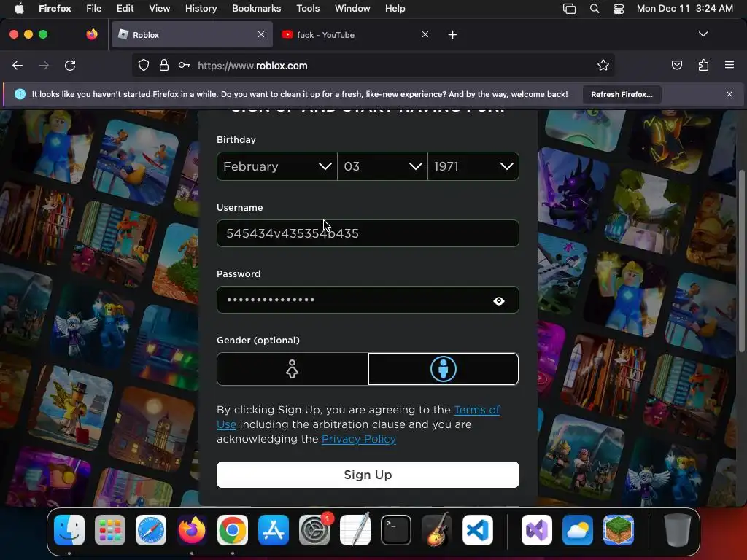Open Spotlight search in the menu bar
Image resolution: width=747 pixels, height=560 pixels.
pos(594,9)
